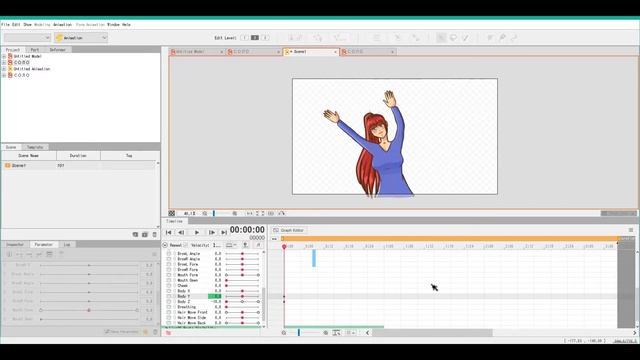The height and width of the screenshot is (360, 640).
Task: Expand the last C.O.R.O project item
Action: 4,76
